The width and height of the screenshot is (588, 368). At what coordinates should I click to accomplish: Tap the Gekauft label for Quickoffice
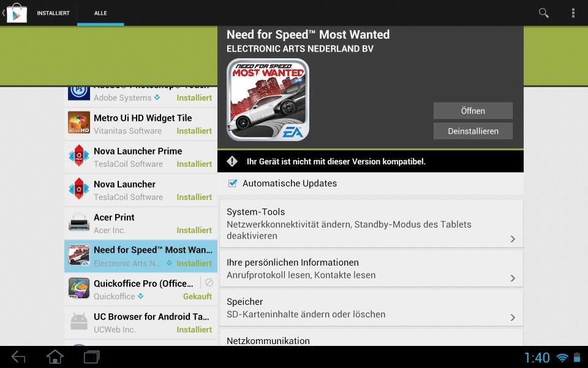[x=197, y=296]
